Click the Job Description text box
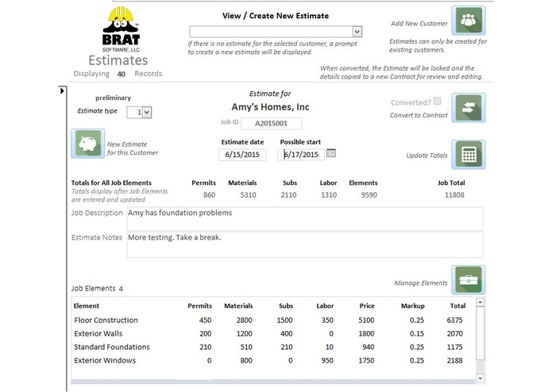This screenshot has width=552, height=392. (305, 219)
